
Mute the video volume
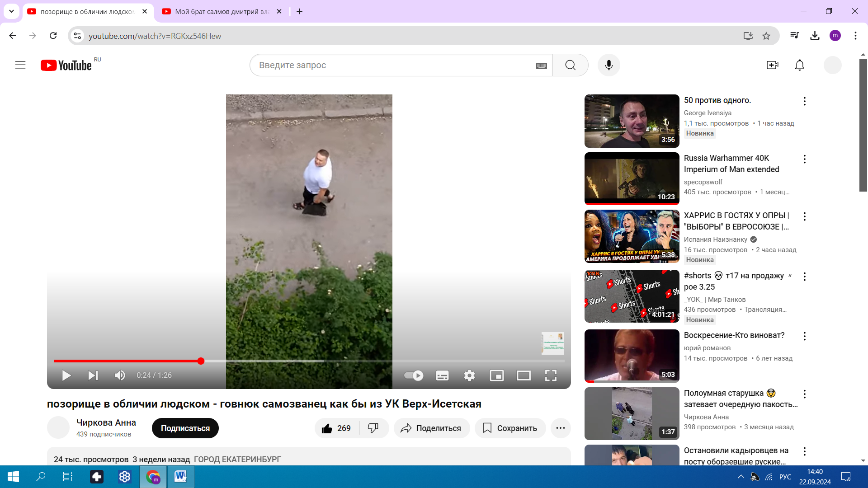pos(120,375)
